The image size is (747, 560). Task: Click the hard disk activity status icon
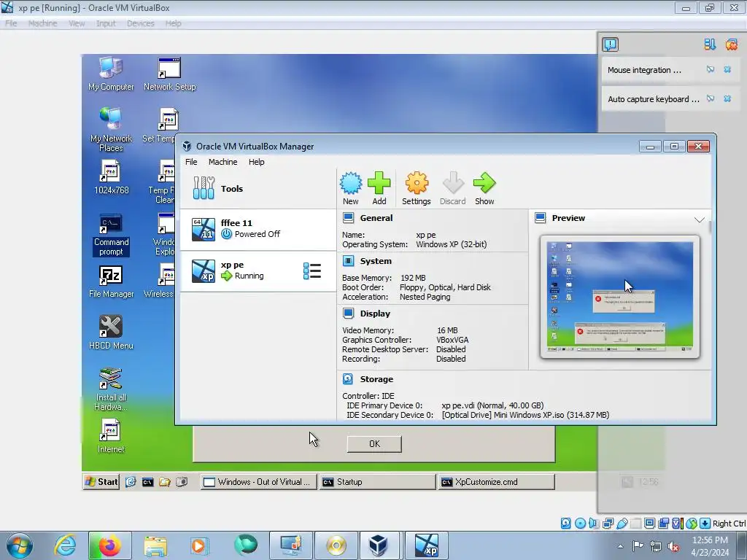565,524
